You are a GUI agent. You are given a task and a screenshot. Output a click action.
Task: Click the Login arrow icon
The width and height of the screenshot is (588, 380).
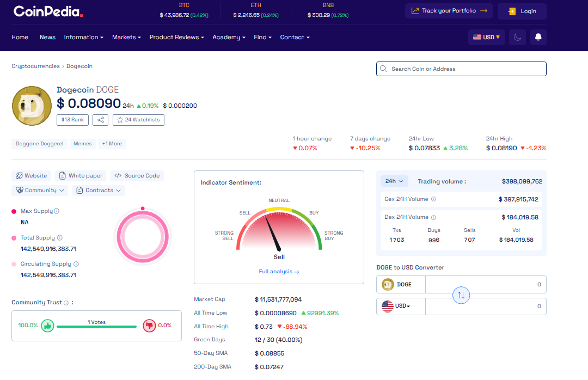coord(512,11)
